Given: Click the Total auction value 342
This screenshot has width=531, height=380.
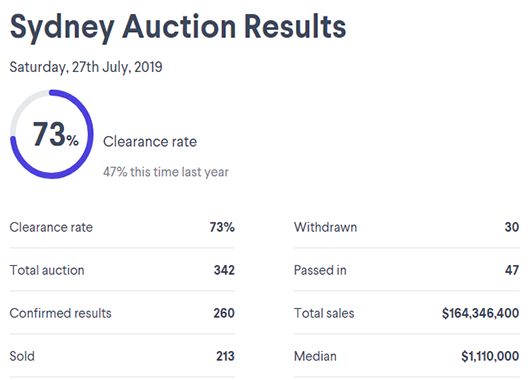Looking at the screenshot, I should click(224, 270).
